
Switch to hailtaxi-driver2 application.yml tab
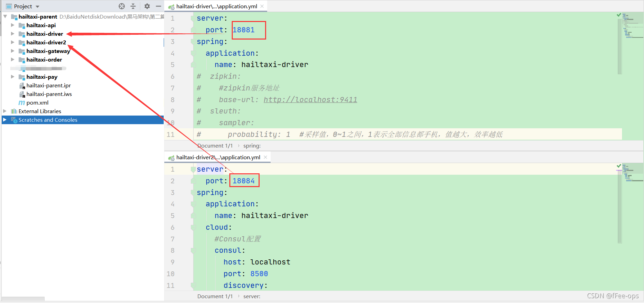pyautogui.click(x=218, y=157)
